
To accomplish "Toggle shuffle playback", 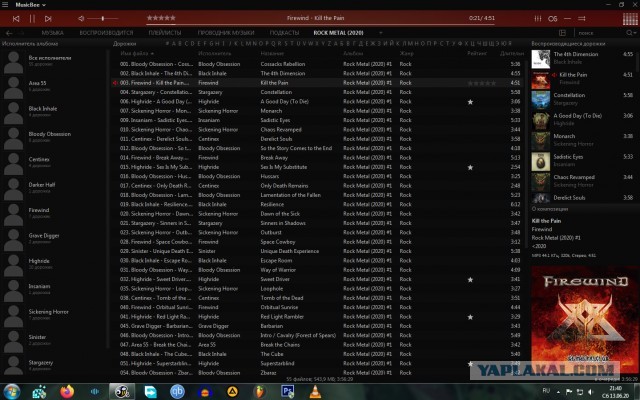I will click(582, 18).
